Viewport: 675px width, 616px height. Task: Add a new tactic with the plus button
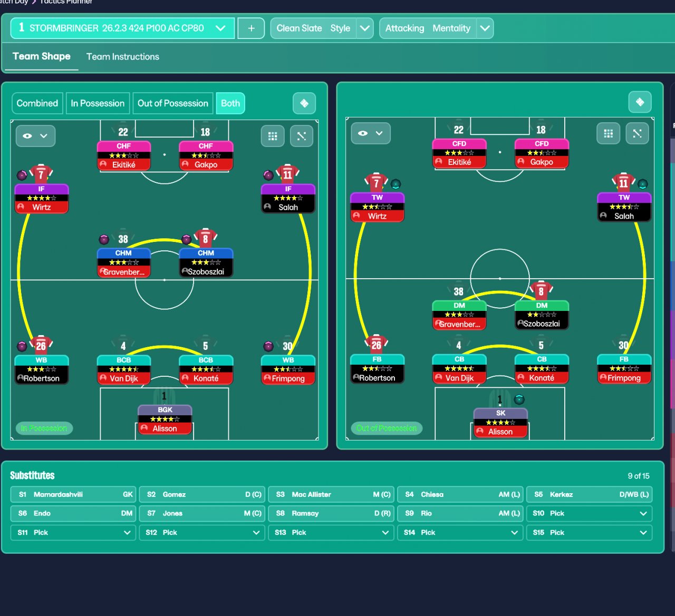(x=251, y=28)
